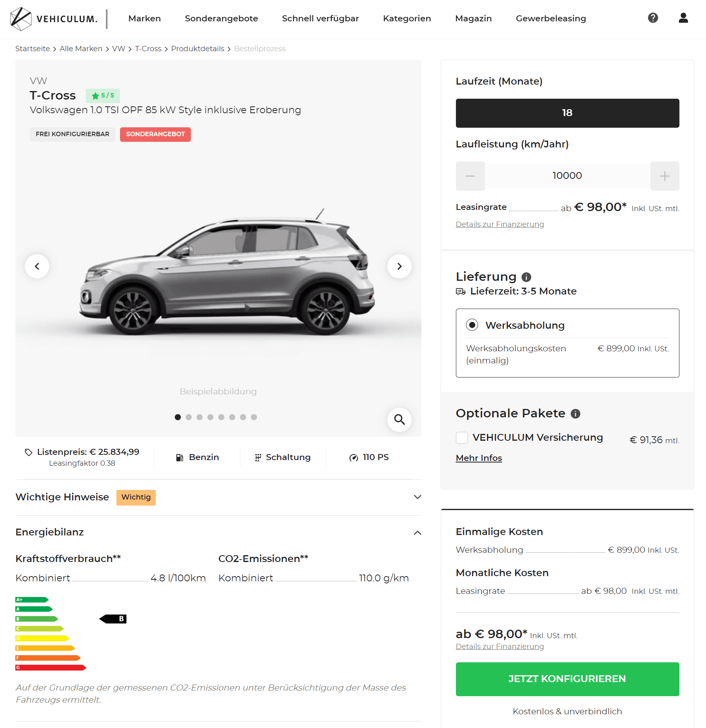The width and height of the screenshot is (706, 728).
Task: Open the help question mark icon
Action: [x=653, y=18]
